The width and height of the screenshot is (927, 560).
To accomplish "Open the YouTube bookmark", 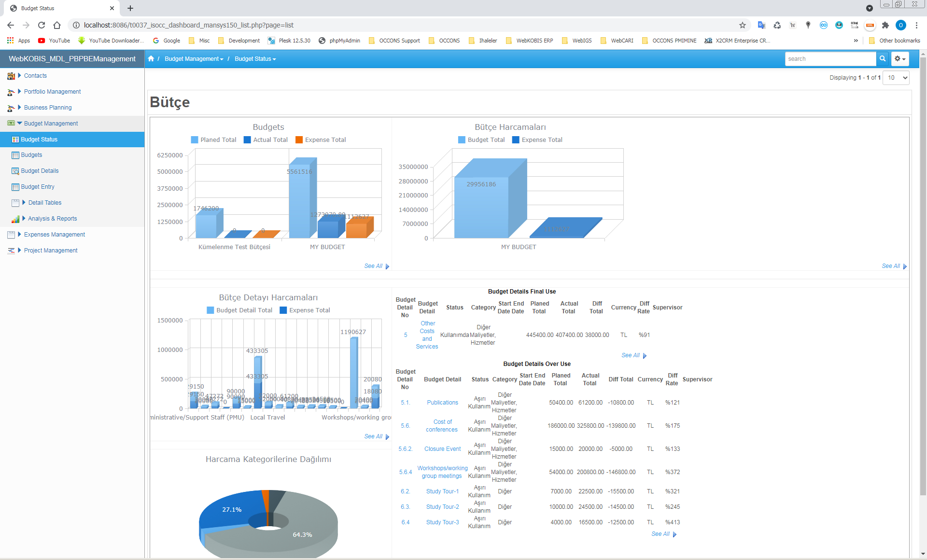I will [x=54, y=41].
